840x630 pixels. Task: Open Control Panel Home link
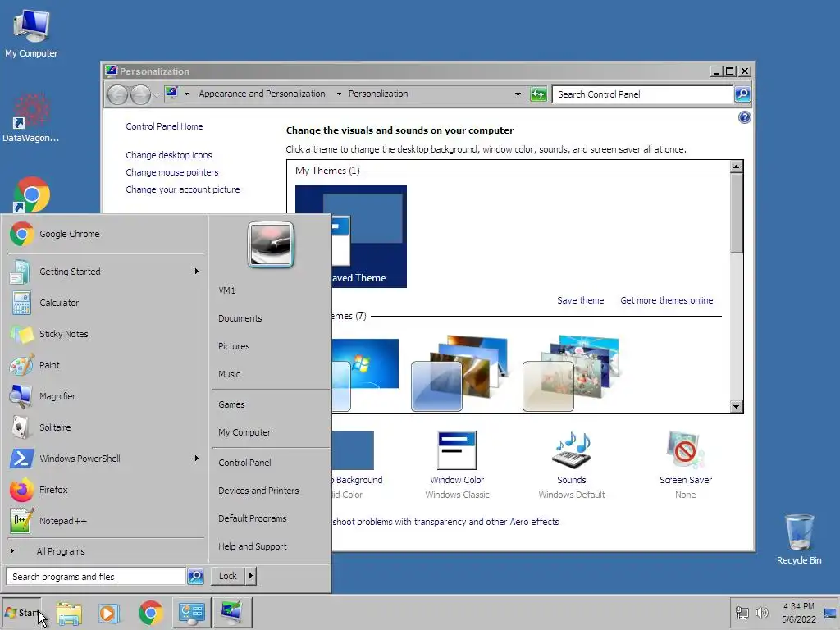click(x=164, y=126)
